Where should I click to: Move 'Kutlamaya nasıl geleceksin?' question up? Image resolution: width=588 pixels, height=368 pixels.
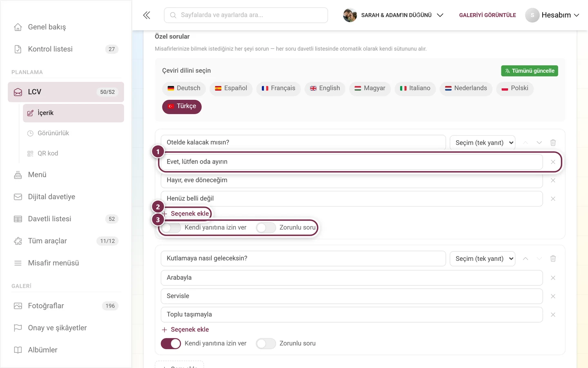click(526, 258)
